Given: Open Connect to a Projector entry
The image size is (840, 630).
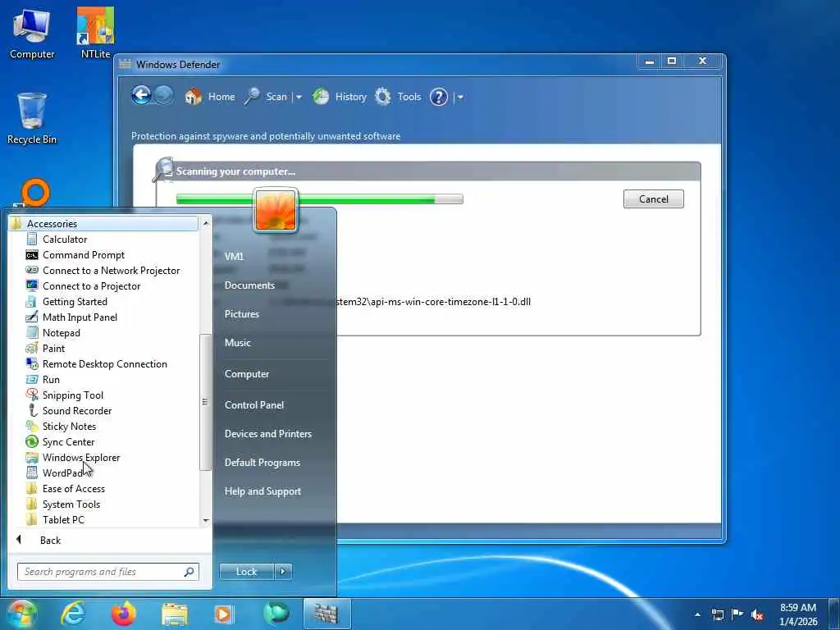Looking at the screenshot, I should tap(91, 286).
